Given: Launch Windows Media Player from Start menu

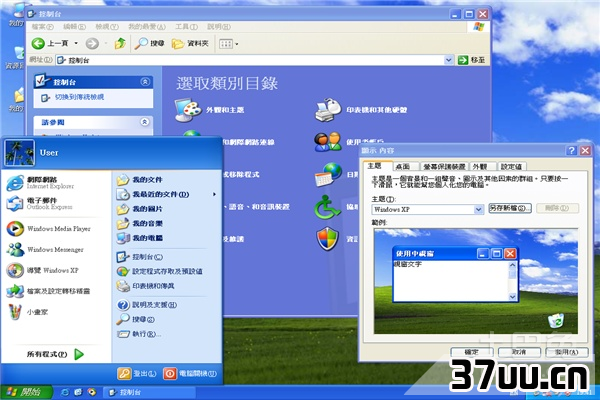Looking at the screenshot, I should coord(49,229).
